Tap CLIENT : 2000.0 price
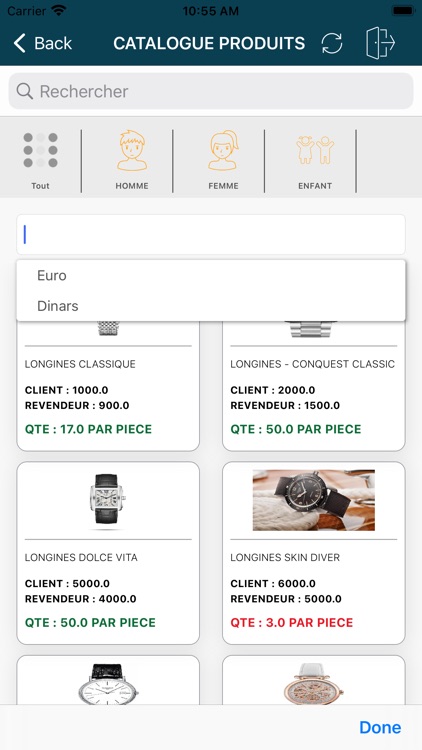The width and height of the screenshot is (422, 750). pos(273,390)
